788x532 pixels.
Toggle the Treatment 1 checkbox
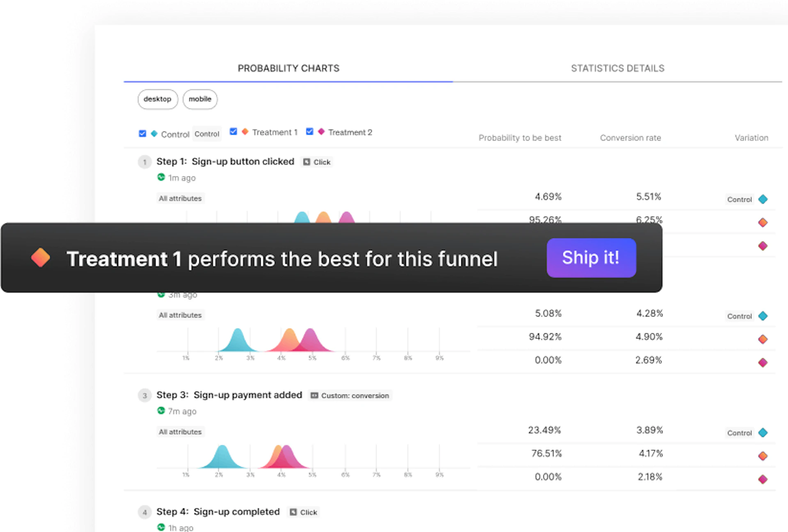pyautogui.click(x=233, y=131)
